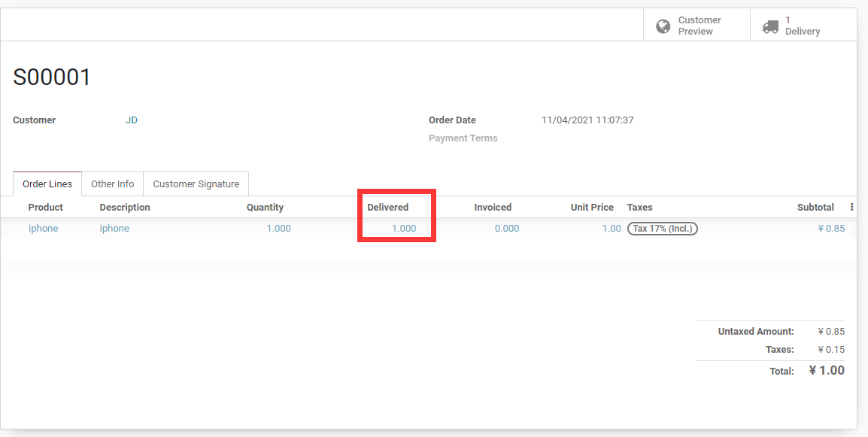Click subtotal ¥ 0.85 in order line
The image size is (868, 437).
point(831,228)
